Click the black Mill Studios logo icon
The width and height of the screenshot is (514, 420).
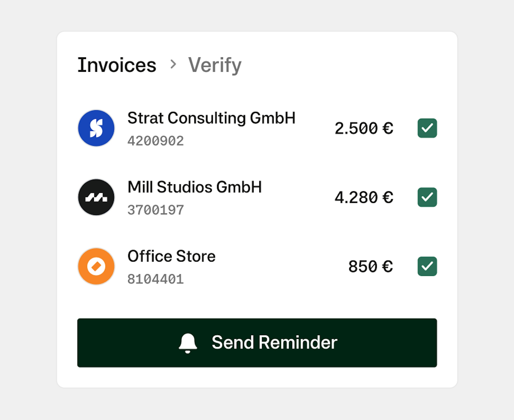[x=96, y=197]
